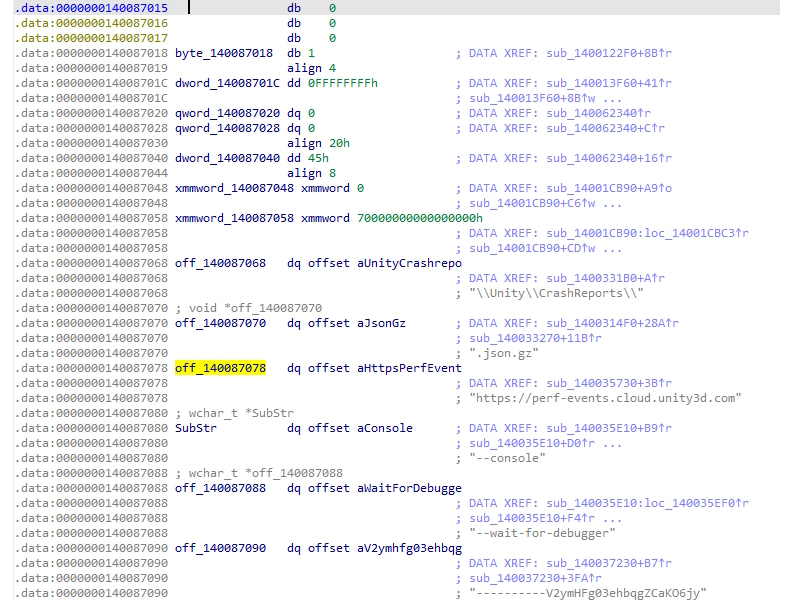Jump to xref sub_140035E10+B9
The height and width of the screenshot is (600, 800).
click(609, 428)
